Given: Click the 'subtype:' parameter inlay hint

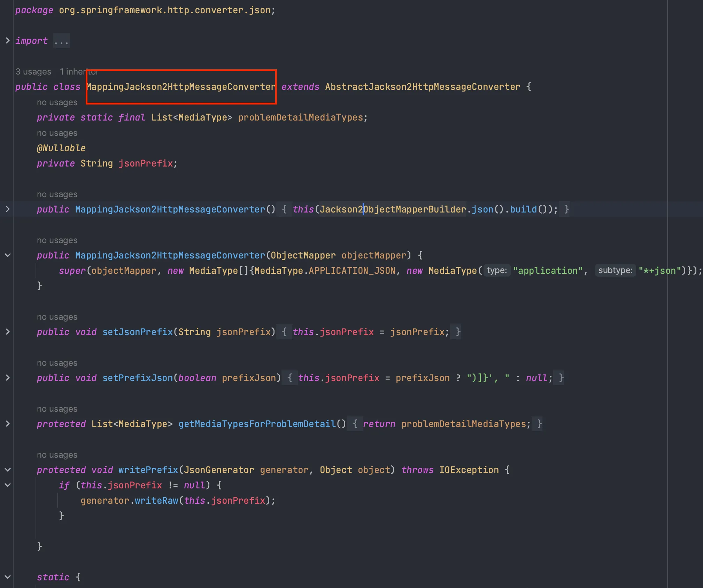Looking at the screenshot, I should point(615,271).
